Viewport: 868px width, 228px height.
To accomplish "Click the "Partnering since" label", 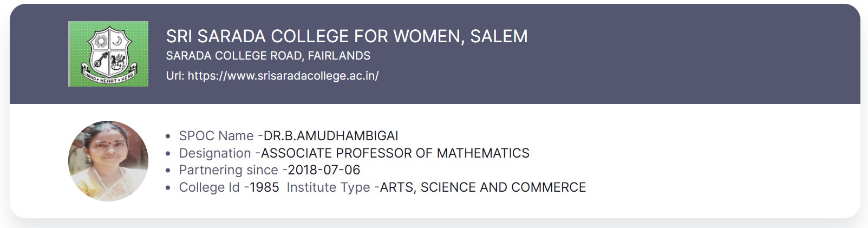I will [229, 170].
